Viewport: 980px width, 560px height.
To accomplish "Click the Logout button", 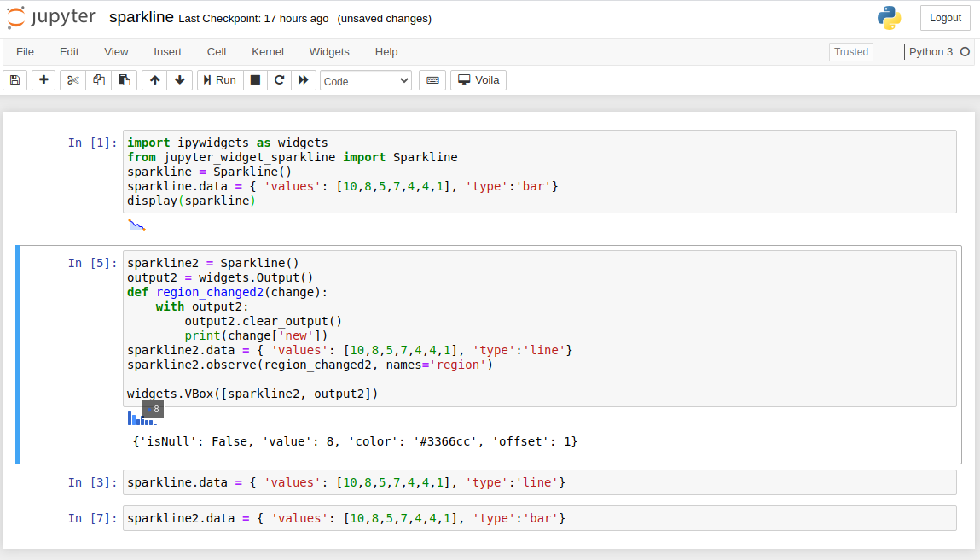I will pyautogui.click(x=945, y=18).
